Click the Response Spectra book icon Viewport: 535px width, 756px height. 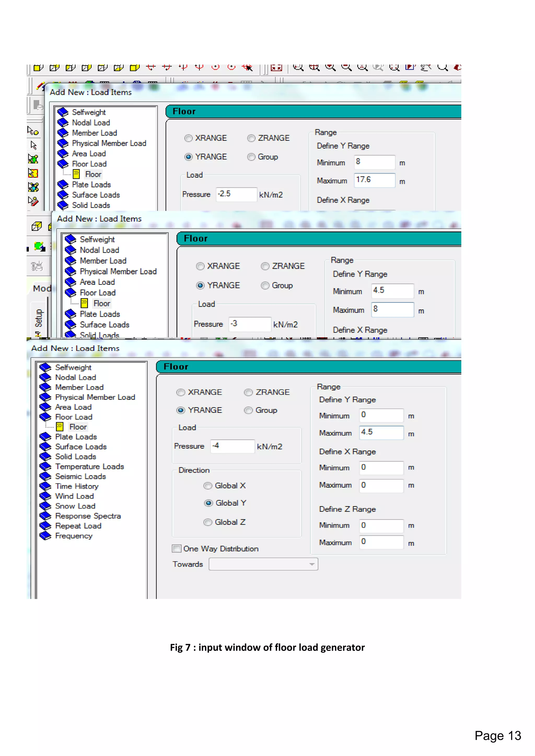pyautogui.click(x=45, y=516)
